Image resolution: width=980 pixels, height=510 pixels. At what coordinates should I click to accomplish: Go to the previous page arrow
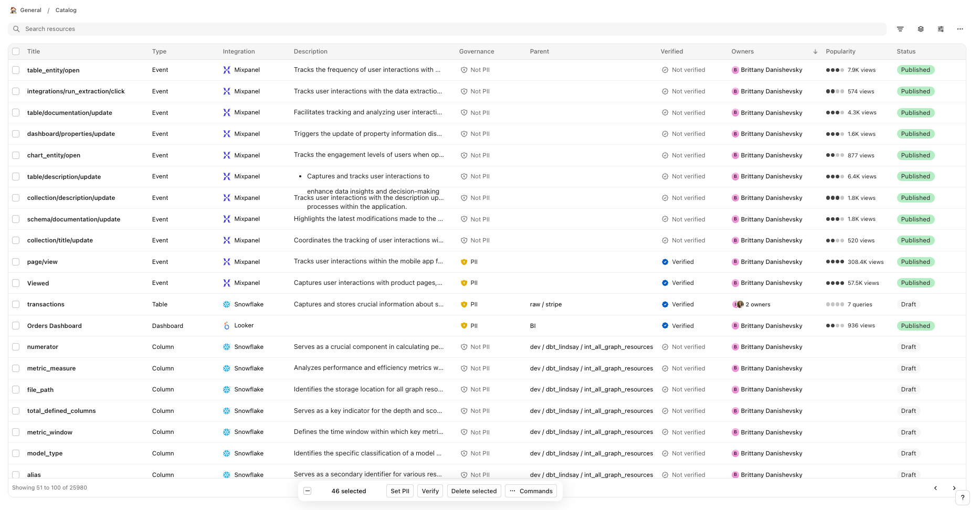tap(935, 488)
